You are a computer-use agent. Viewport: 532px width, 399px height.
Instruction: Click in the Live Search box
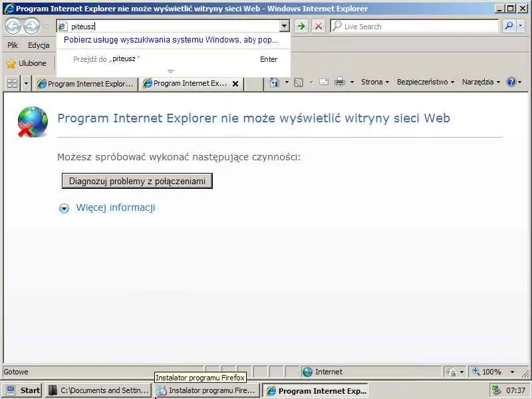414,26
